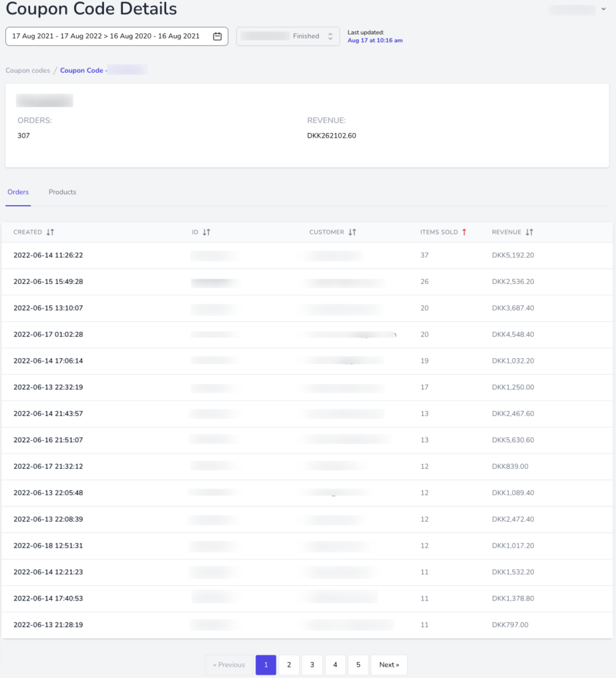Switch to the Orders tab
The image size is (616, 678).
click(x=18, y=192)
